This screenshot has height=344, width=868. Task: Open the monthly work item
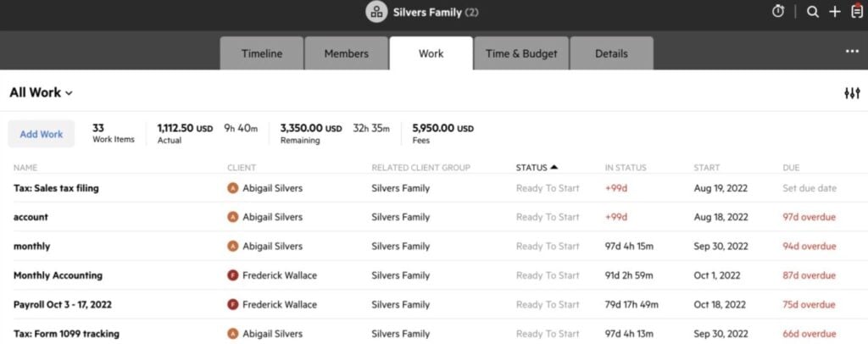click(31, 246)
